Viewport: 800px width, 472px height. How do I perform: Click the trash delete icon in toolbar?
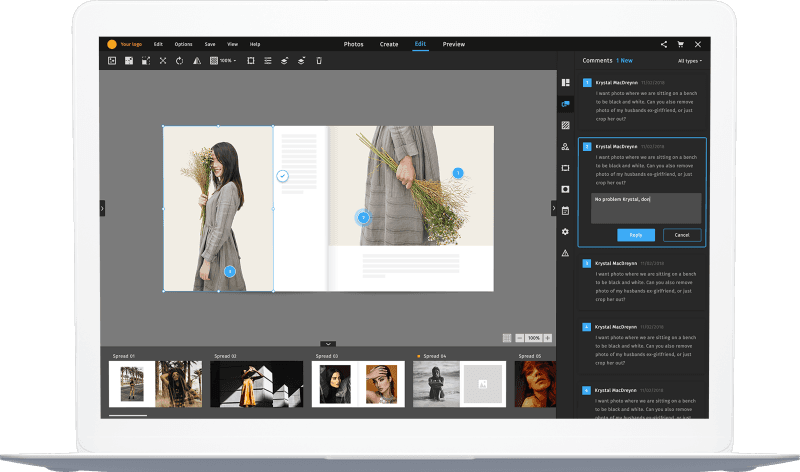319,61
